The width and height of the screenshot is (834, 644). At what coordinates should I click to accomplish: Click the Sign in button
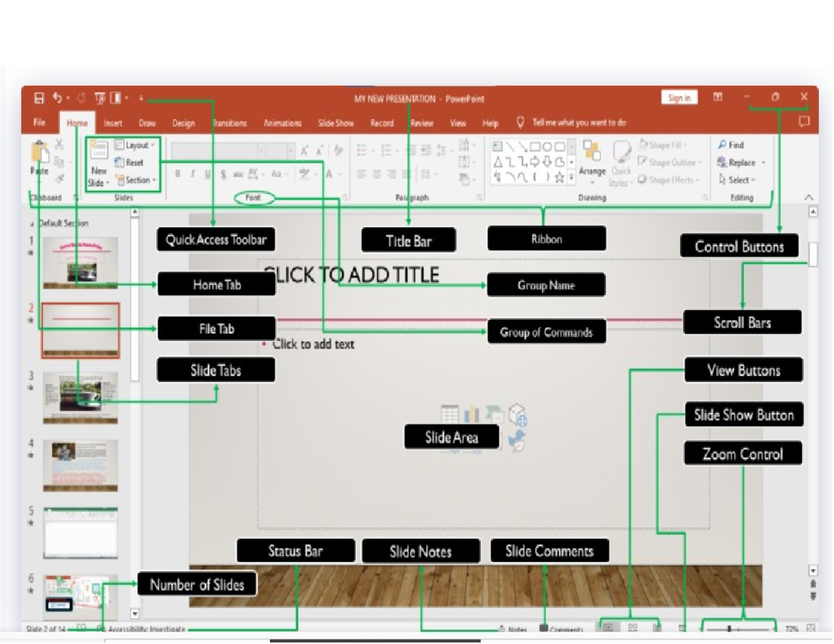click(679, 98)
